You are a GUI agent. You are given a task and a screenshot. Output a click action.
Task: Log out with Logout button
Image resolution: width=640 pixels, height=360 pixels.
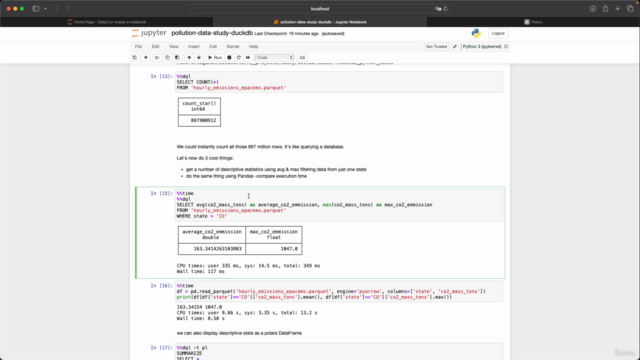coord(498,33)
